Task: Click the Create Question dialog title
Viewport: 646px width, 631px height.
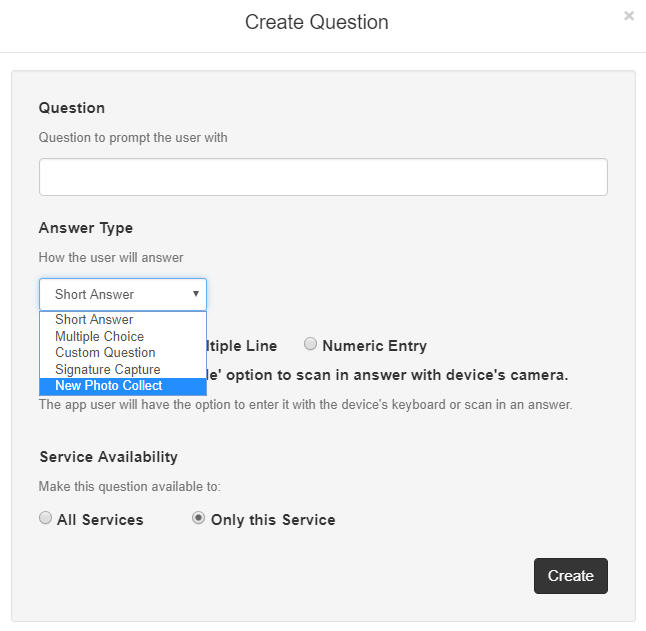Action: tap(316, 22)
